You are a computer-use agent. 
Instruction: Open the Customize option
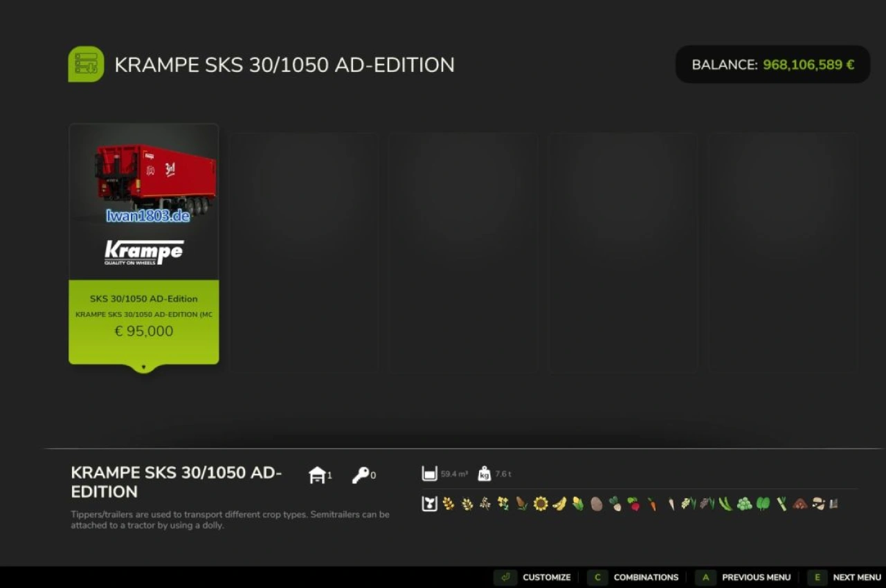pyautogui.click(x=546, y=577)
